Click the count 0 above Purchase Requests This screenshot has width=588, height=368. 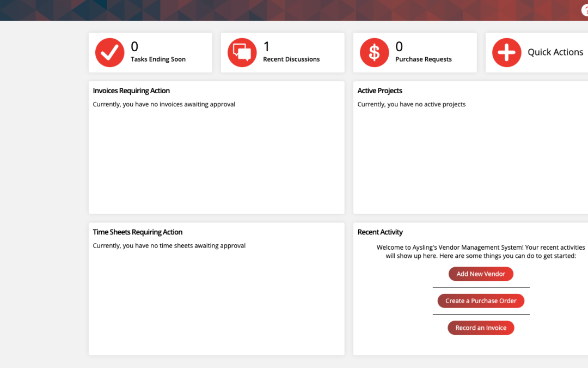click(x=399, y=47)
